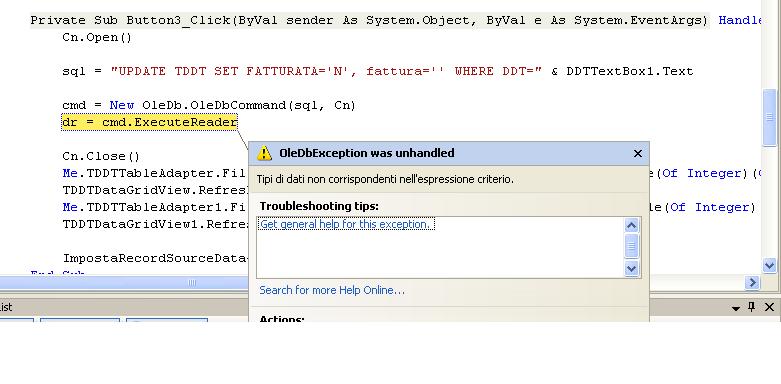Close the bottom list panel
The height and width of the screenshot is (384, 781).
point(769,307)
